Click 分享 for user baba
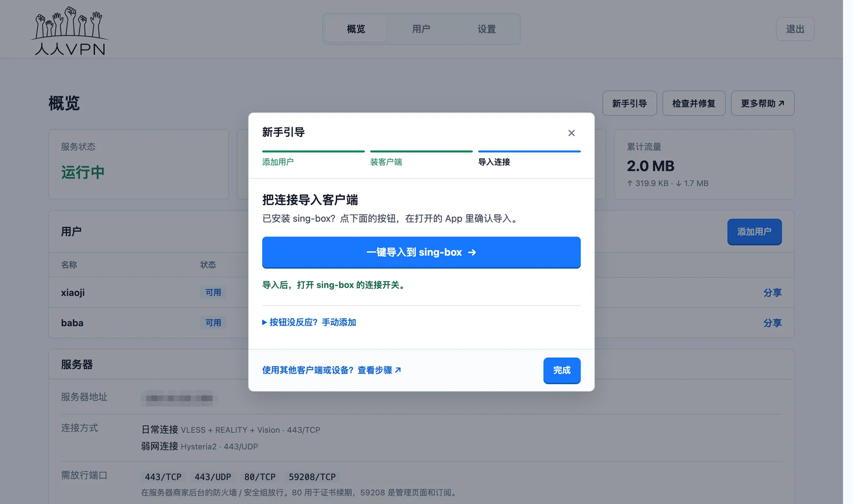The width and height of the screenshot is (853, 504). click(x=772, y=323)
